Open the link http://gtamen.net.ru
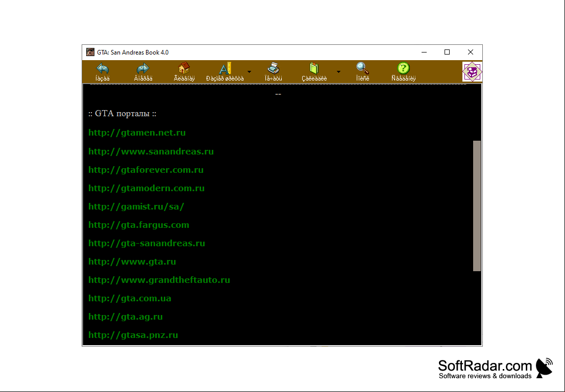Screen dimensions: 565x392 pos(137,133)
